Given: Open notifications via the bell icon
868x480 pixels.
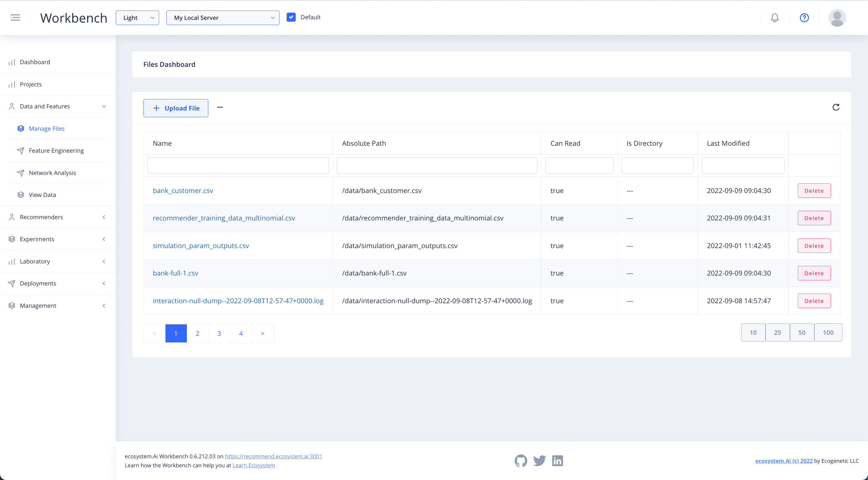Looking at the screenshot, I should pos(775,17).
